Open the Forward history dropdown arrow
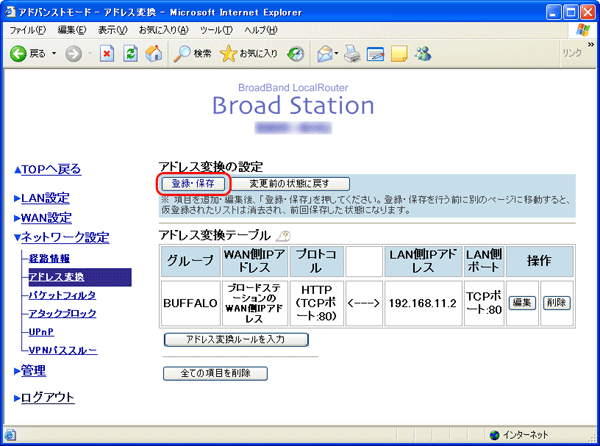 point(90,54)
